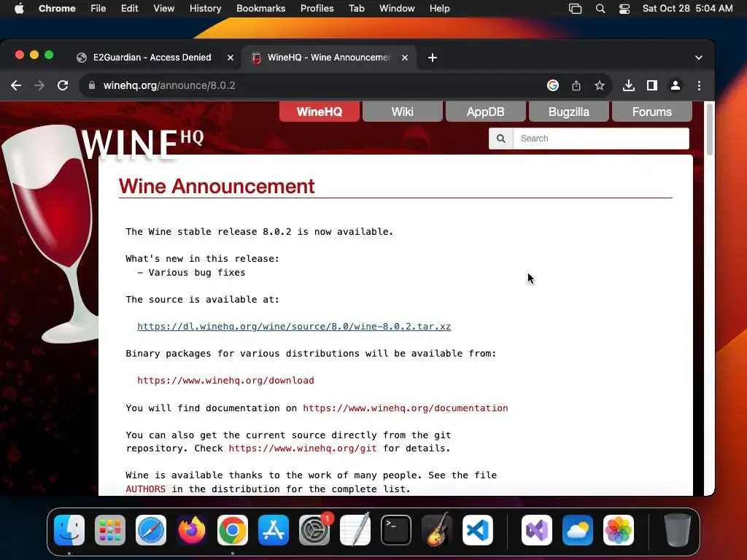The height and width of the screenshot is (560, 747).
Task: Open the Profiles menu
Action: [x=317, y=9]
